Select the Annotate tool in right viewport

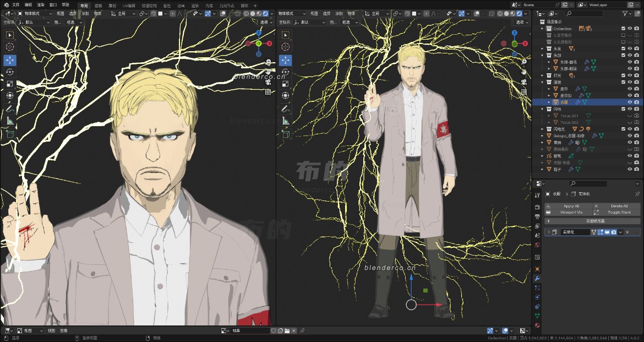pos(286,109)
